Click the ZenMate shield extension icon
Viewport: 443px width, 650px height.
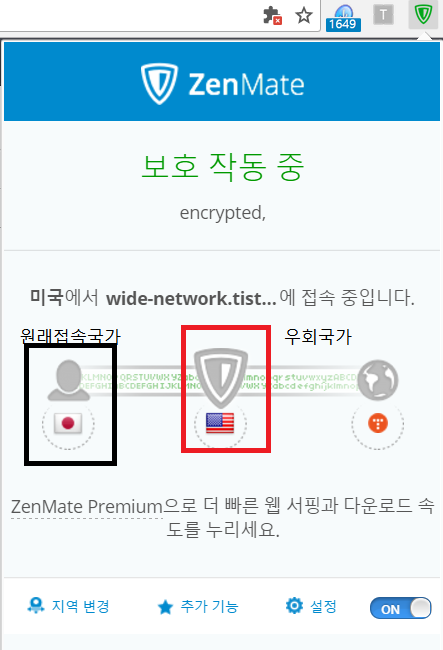[x=423, y=15]
